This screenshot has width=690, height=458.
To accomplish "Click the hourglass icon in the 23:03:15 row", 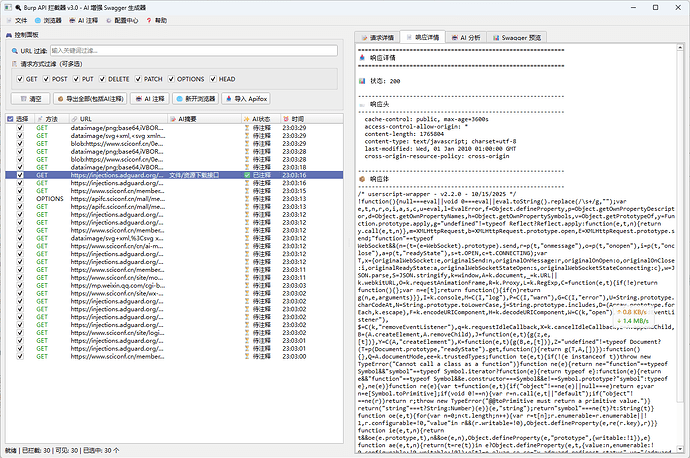I will point(247,191).
